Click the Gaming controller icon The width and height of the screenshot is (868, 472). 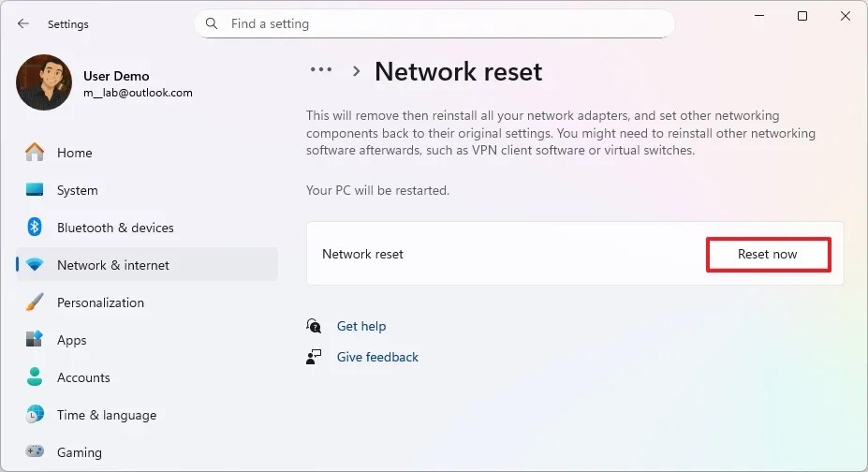point(35,451)
